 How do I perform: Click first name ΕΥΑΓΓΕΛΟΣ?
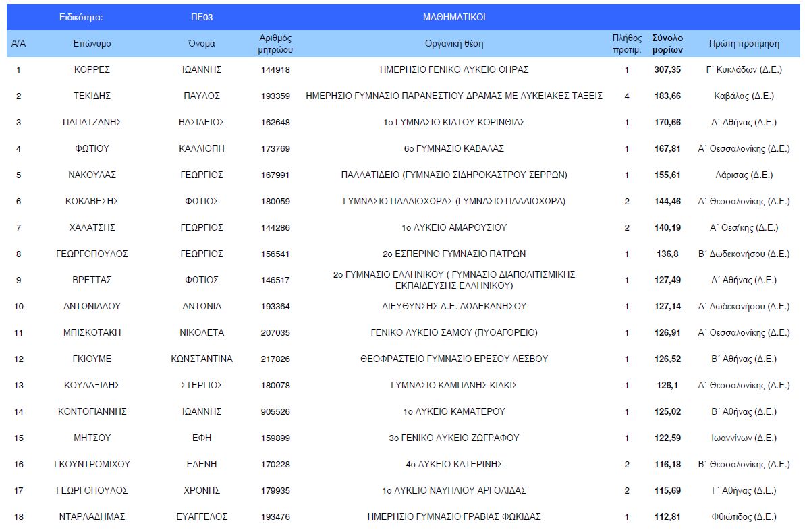(x=202, y=516)
